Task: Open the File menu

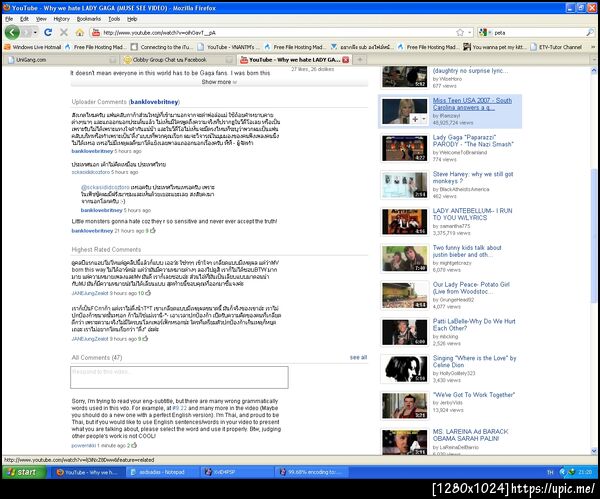Action: click(9, 19)
